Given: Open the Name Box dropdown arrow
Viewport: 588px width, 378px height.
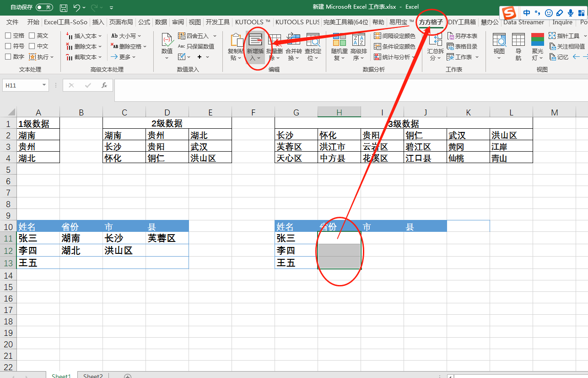Looking at the screenshot, I should (x=44, y=85).
